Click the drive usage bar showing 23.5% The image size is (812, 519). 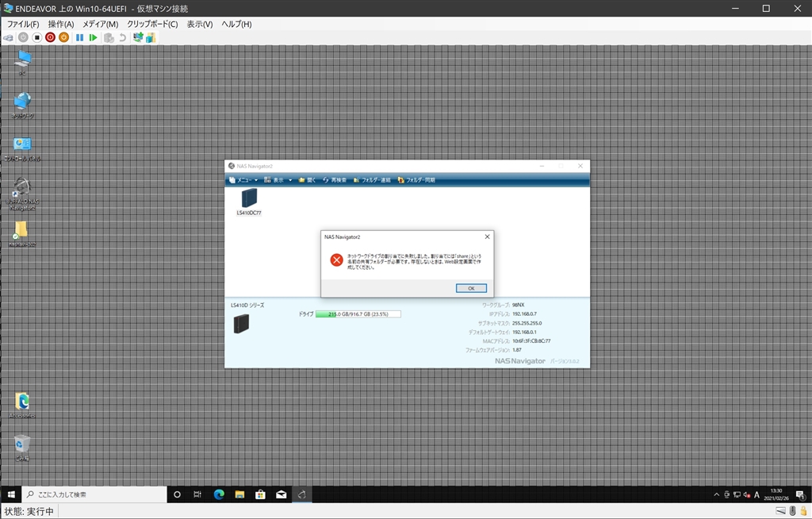(358, 314)
